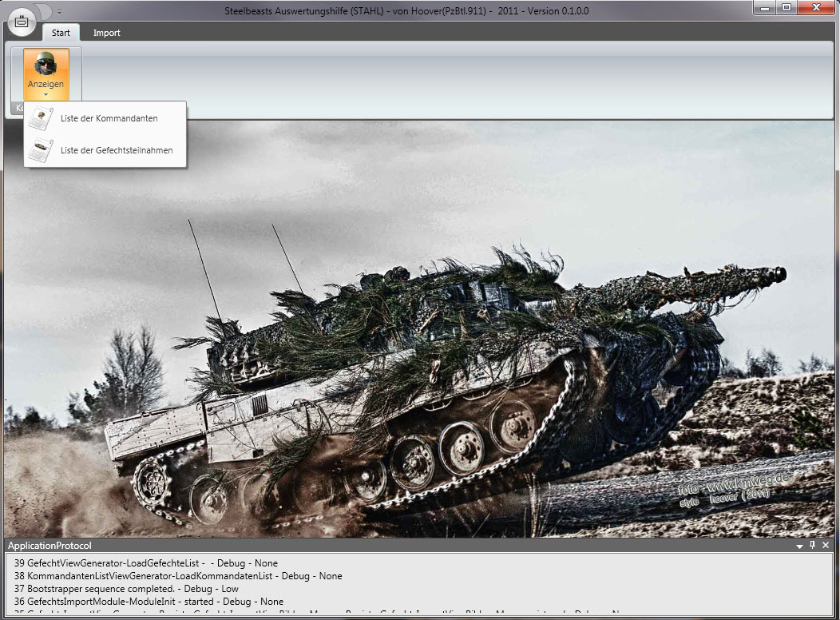The height and width of the screenshot is (620, 840).
Task: Toggle auto-hide pin on ApplicationProtocol panel
Action: click(x=813, y=546)
